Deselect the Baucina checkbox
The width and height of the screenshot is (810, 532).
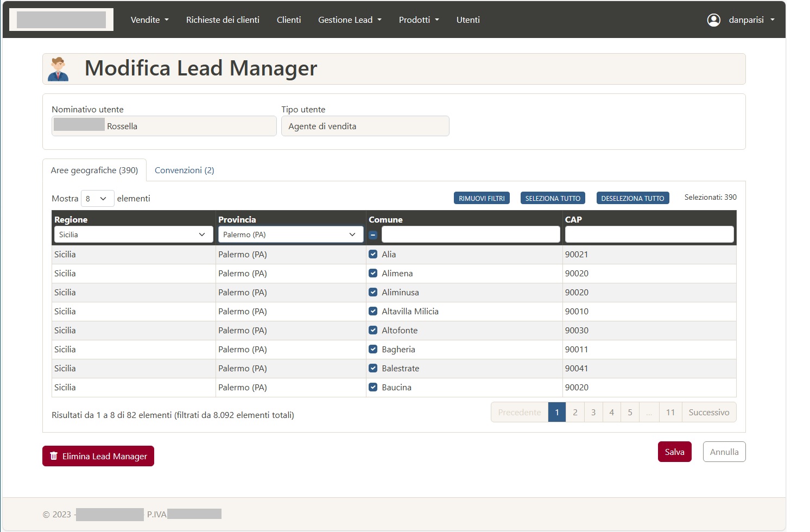click(x=373, y=387)
